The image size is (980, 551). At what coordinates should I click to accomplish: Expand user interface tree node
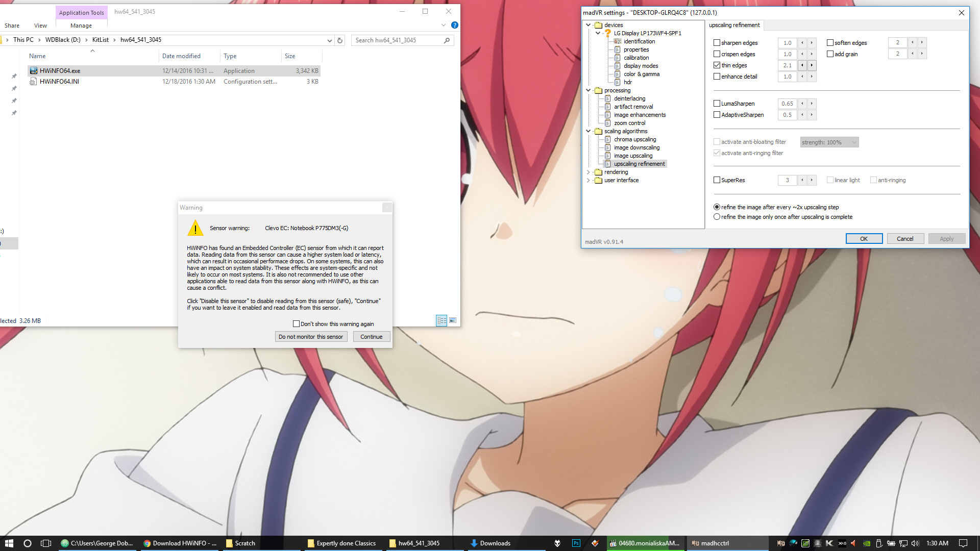(x=589, y=180)
